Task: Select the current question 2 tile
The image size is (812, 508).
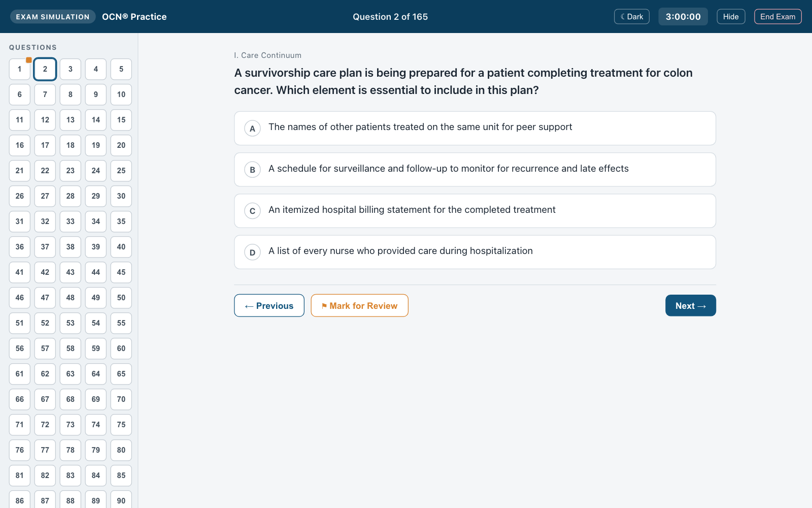Action: pyautogui.click(x=45, y=69)
